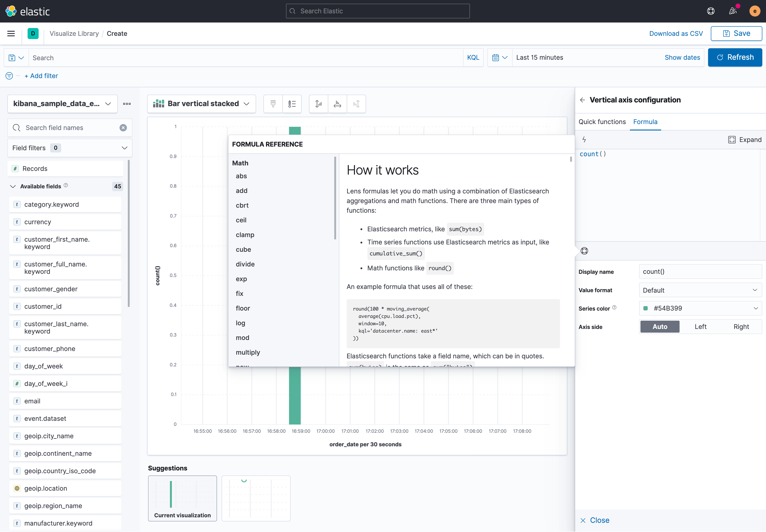Click the formula reference help icon

pyautogui.click(x=584, y=251)
